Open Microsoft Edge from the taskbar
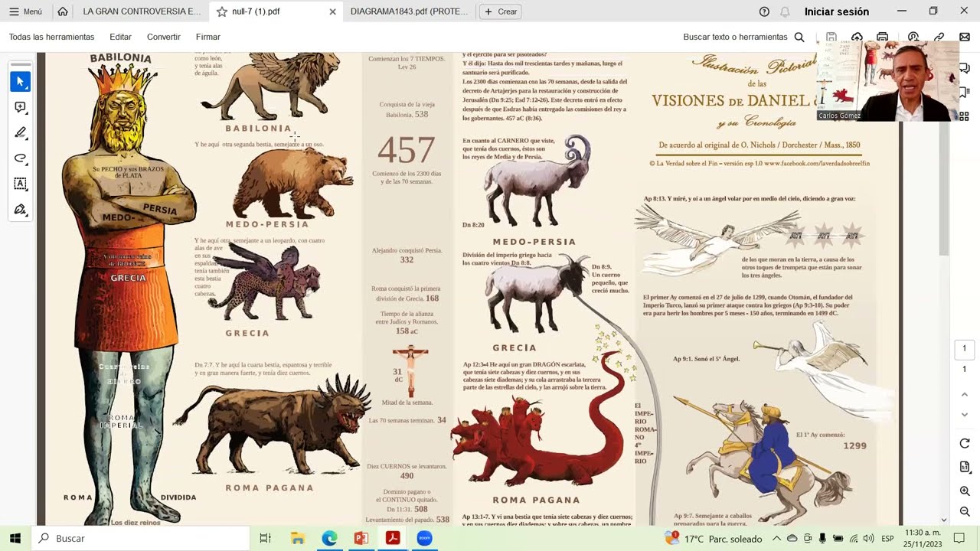The image size is (980, 551). point(329,538)
